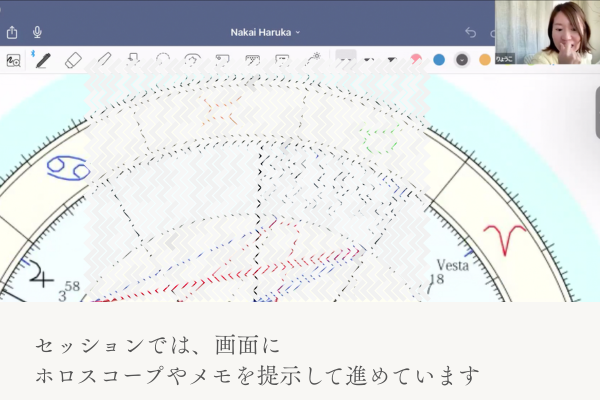Select the Eraser tool

click(73, 60)
